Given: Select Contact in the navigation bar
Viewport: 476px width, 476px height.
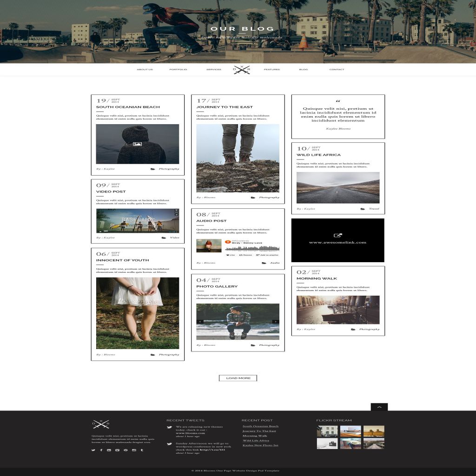Looking at the screenshot, I should pos(337,70).
